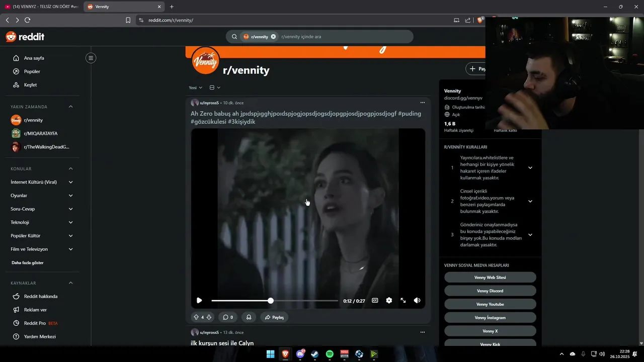Expand rule 2 about cinsel içerikli
This screenshot has height=362, width=644.
[530, 201]
